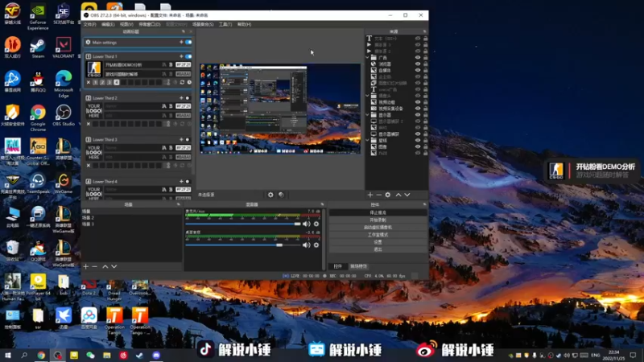Turn off the Lower Third 1 switch
This screenshot has width=644, height=362.
point(188,56)
